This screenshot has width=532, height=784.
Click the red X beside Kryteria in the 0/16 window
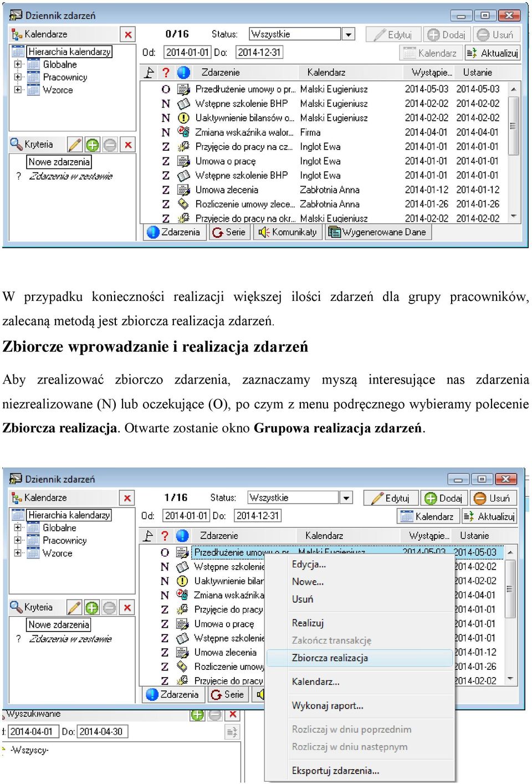pos(128,145)
